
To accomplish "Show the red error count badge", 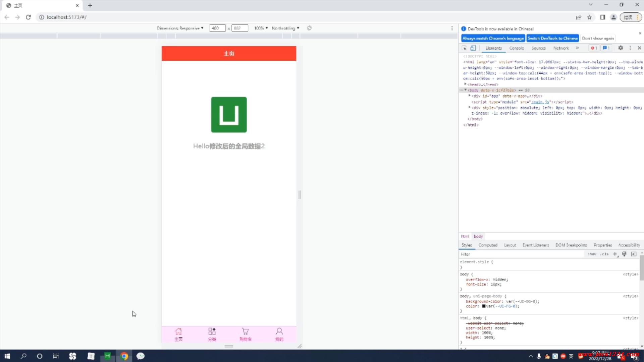I will coord(594,48).
